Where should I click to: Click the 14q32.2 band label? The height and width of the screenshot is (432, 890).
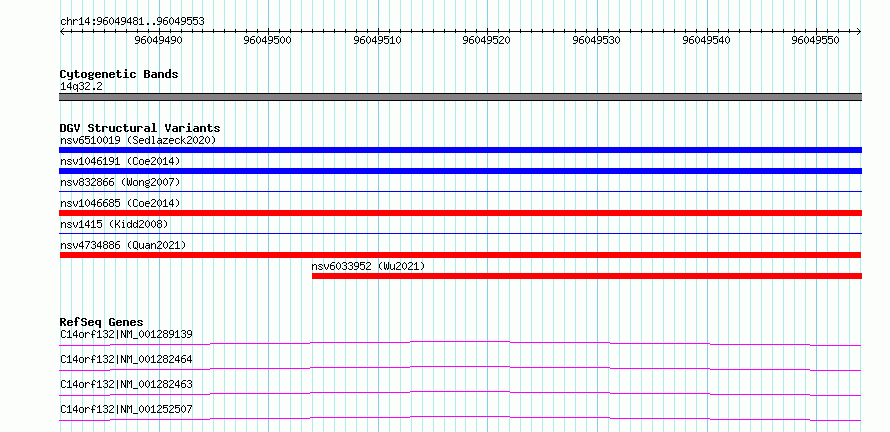(82, 87)
